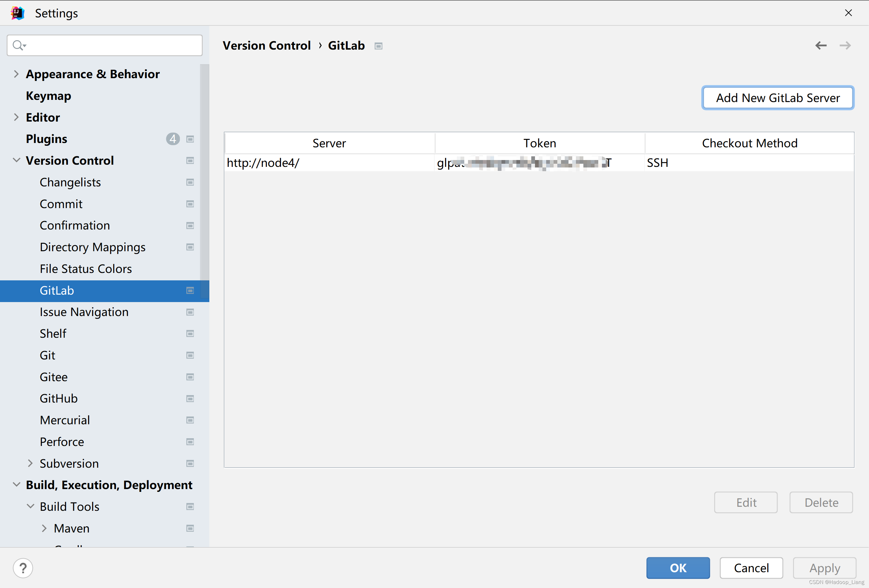Click the back navigation arrow icon

click(x=821, y=46)
